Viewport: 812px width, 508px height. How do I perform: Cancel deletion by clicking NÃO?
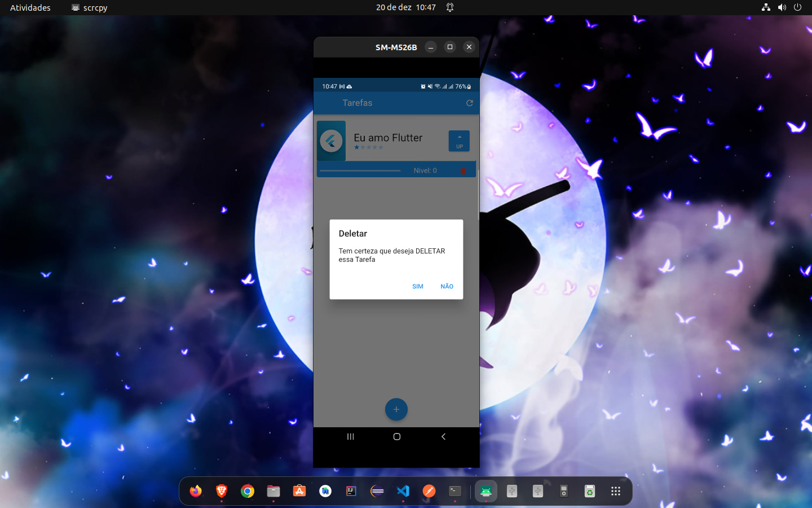(446, 286)
